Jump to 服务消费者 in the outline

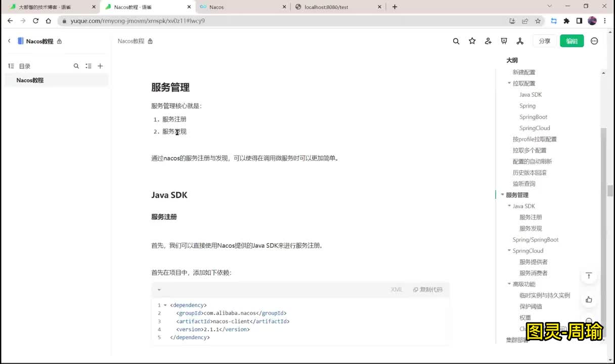534,273
